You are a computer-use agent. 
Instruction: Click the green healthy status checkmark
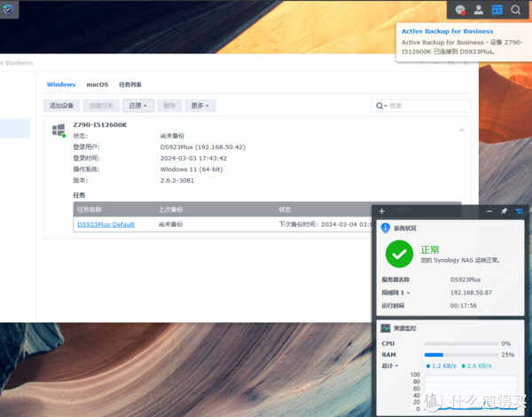click(399, 254)
